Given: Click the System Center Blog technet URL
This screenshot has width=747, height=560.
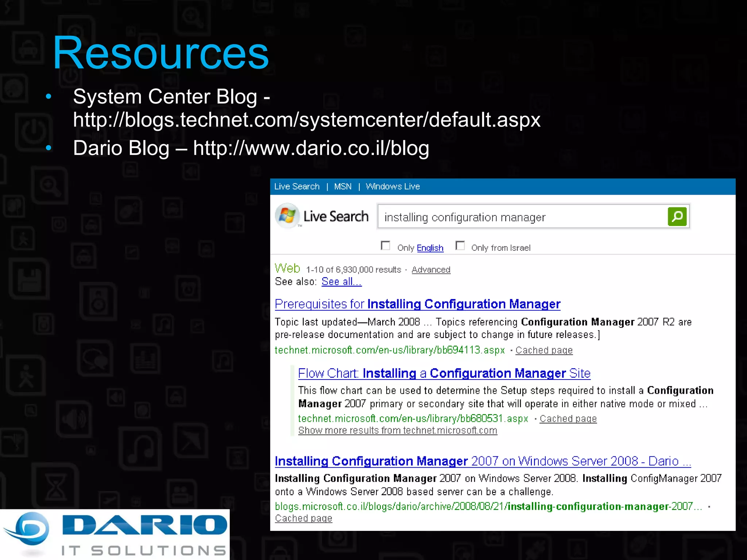Looking at the screenshot, I should pos(307,120).
